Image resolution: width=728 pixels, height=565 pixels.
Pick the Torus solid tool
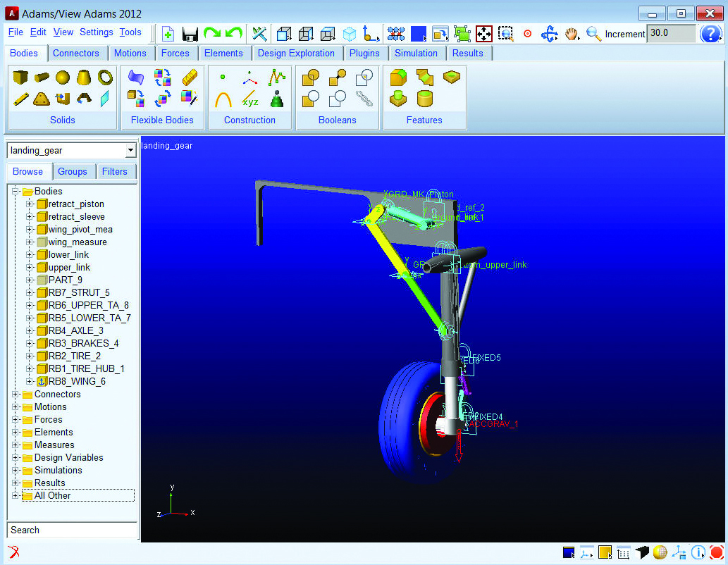click(x=105, y=77)
